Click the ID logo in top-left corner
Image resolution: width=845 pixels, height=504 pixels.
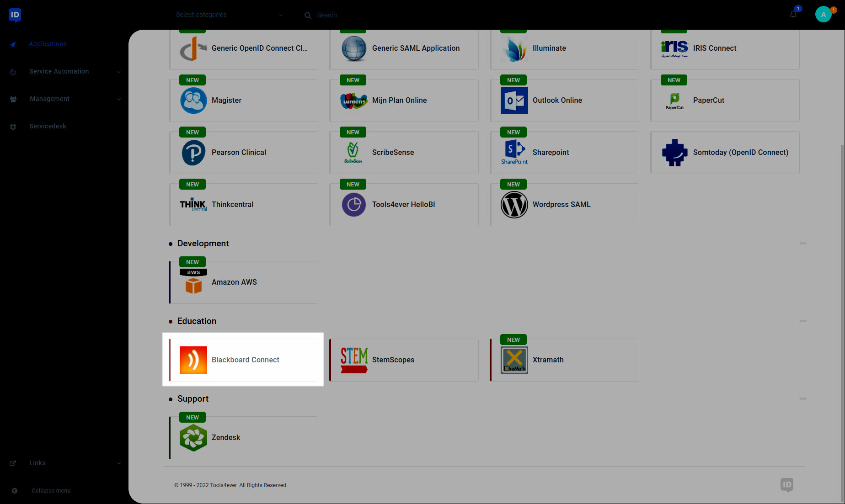click(x=15, y=15)
